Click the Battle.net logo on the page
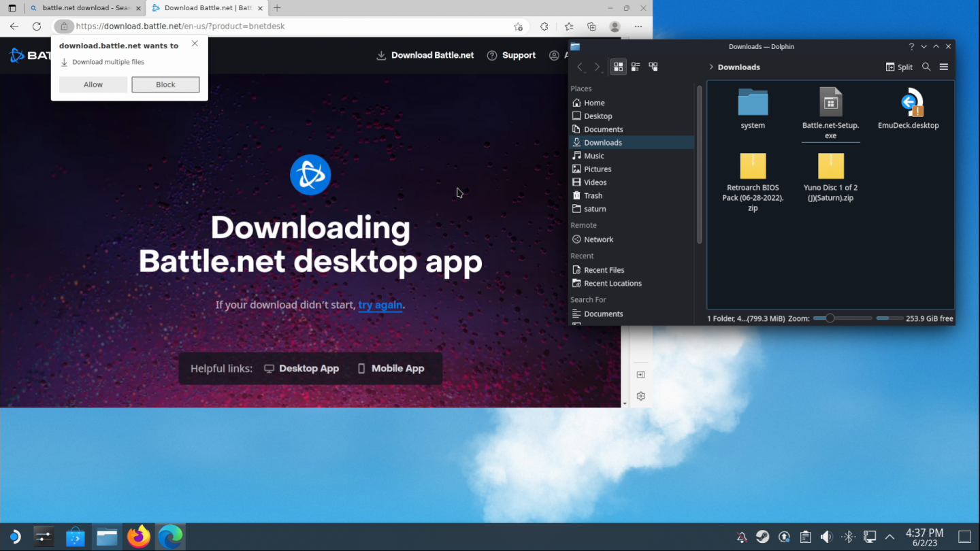Viewport: 980px width, 551px height. 310,175
